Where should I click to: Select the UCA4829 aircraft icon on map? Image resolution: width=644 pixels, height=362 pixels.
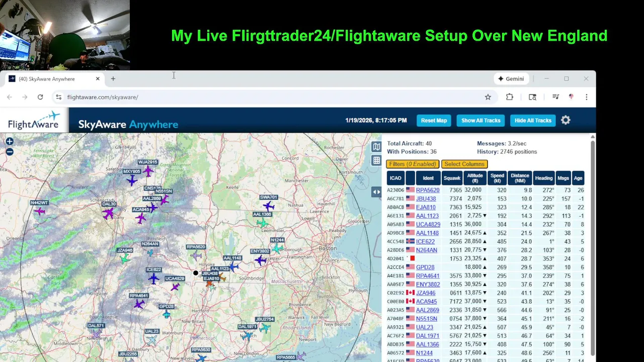175,287
